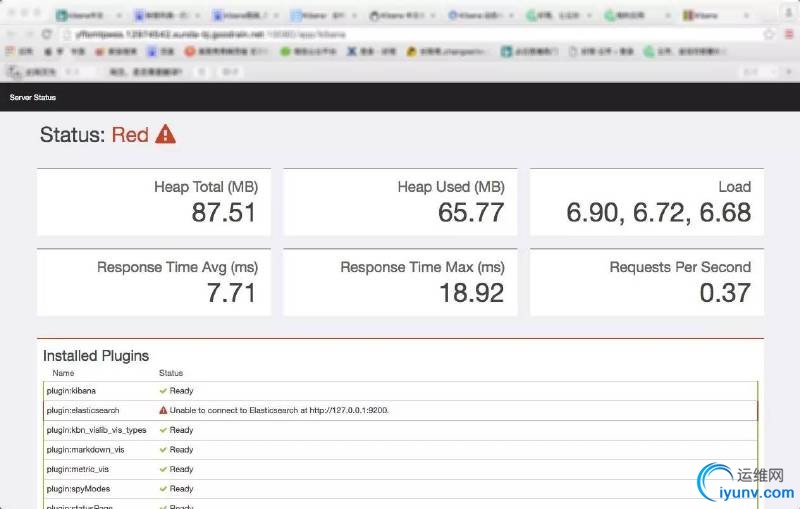Click the green check icon for spyModes
Screen dimensions: 800x509
[x=163, y=489]
